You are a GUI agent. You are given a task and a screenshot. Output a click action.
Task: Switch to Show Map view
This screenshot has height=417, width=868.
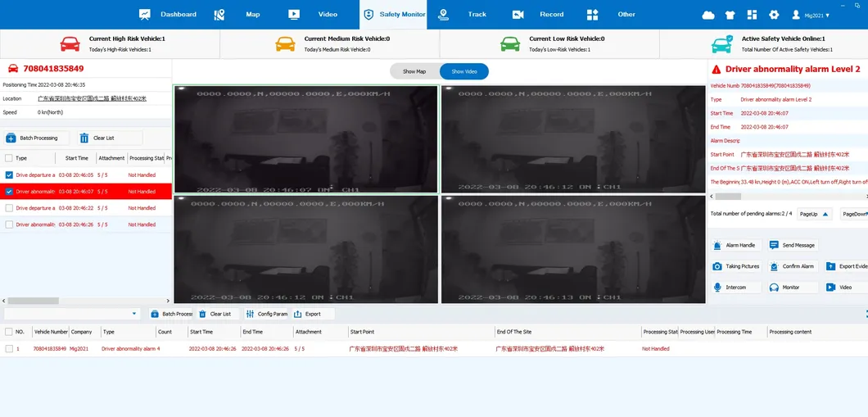click(x=414, y=71)
